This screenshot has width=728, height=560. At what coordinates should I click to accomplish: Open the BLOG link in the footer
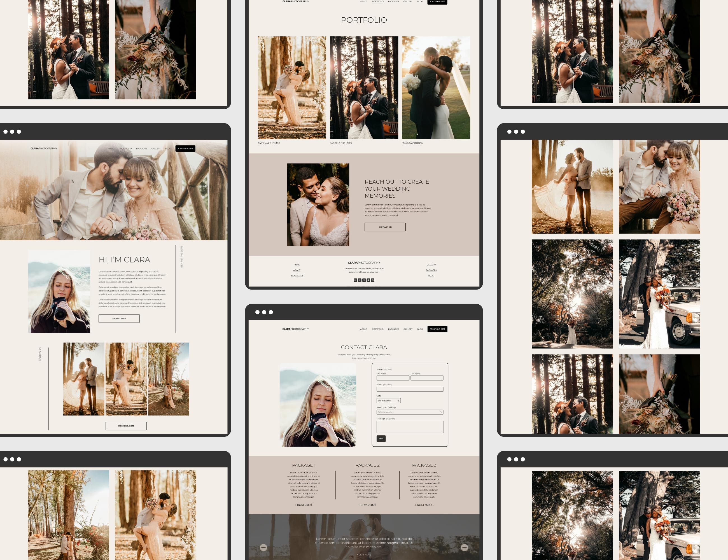point(431,276)
